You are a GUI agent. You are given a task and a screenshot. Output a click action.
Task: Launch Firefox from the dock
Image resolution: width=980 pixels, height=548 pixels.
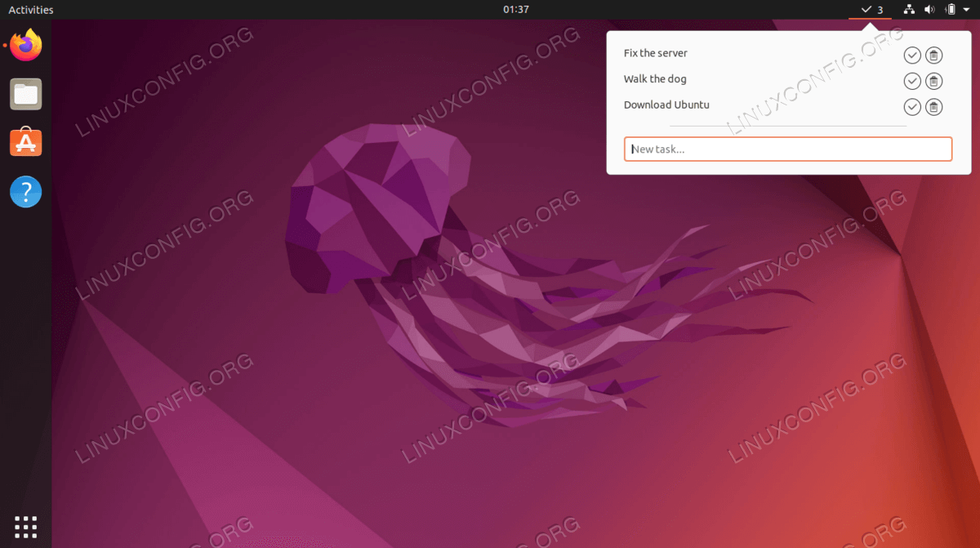click(x=26, y=46)
